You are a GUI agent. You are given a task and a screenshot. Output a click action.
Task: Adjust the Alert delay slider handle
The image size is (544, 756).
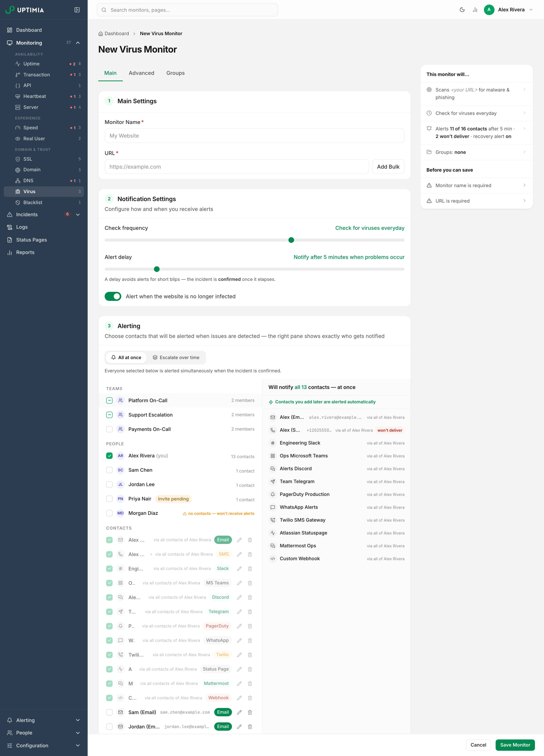157,269
